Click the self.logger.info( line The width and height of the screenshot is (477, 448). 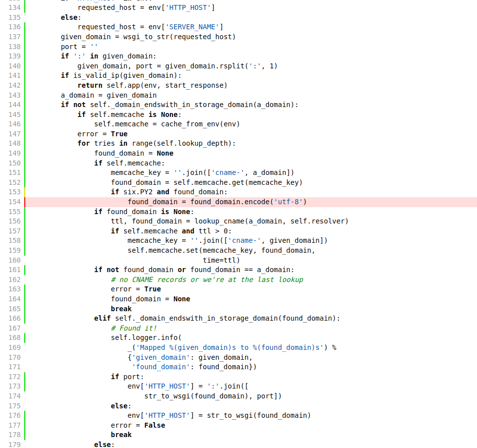click(x=146, y=337)
